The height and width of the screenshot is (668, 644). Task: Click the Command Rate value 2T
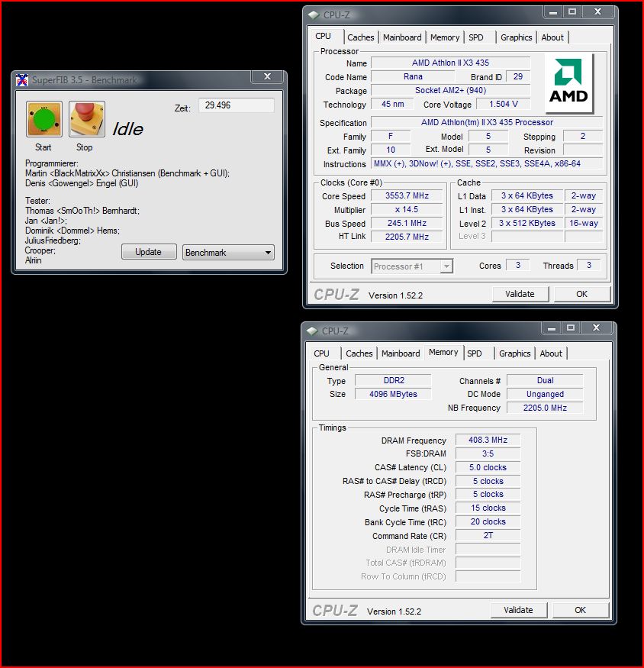[x=488, y=535]
